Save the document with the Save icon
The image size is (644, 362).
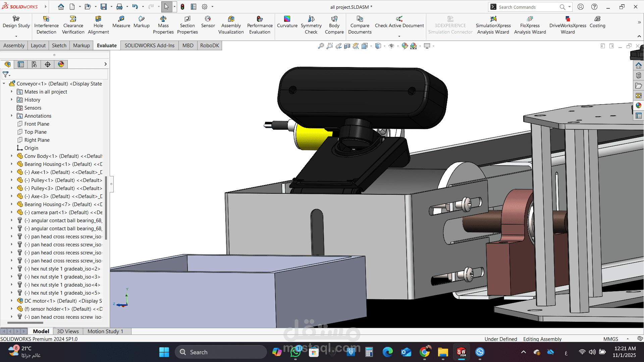pyautogui.click(x=104, y=7)
